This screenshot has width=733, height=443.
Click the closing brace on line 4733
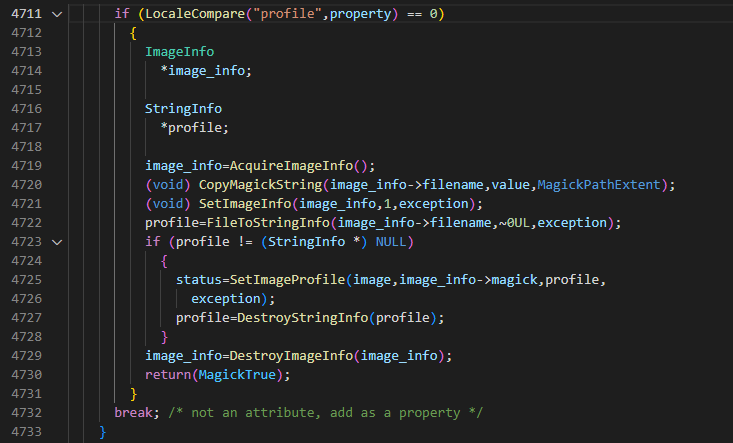click(x=103, y=432)
